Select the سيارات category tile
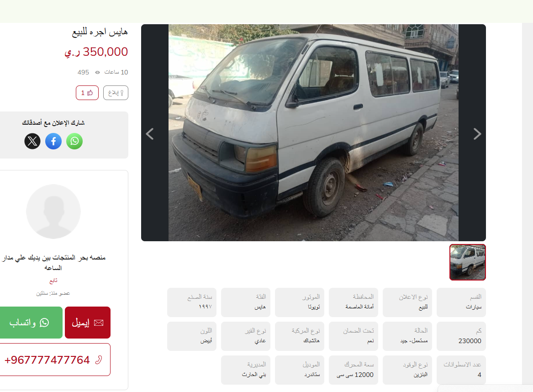 click(x=461, y=302)
